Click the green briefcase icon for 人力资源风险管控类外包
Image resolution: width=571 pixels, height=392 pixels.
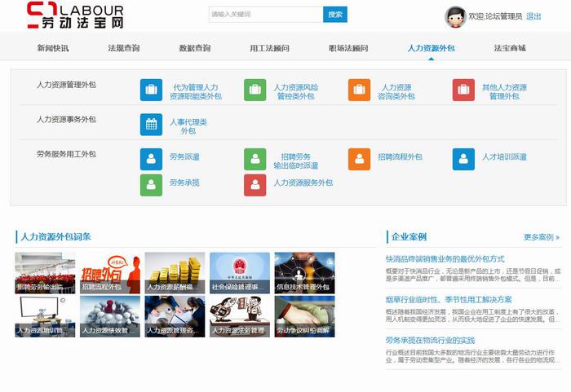click(255, 90)
